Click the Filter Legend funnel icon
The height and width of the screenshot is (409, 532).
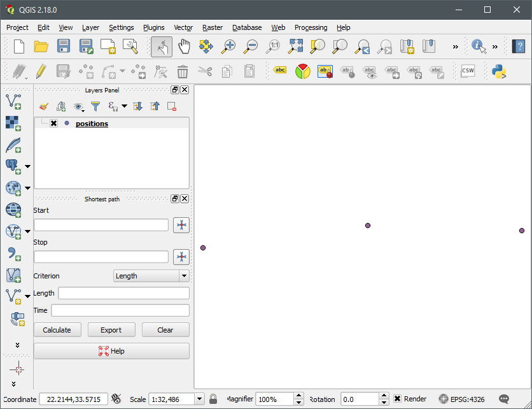point(95,106)
